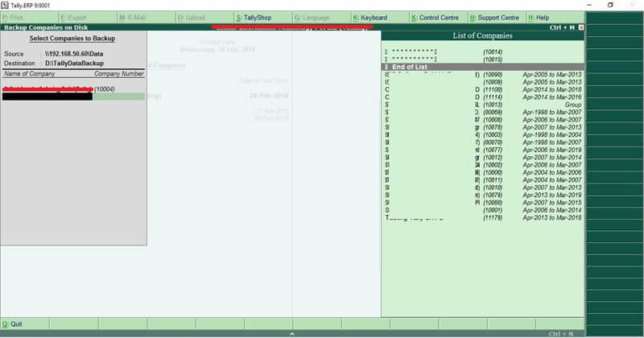Open the Upload option in top toolbar

pos(205,18)
